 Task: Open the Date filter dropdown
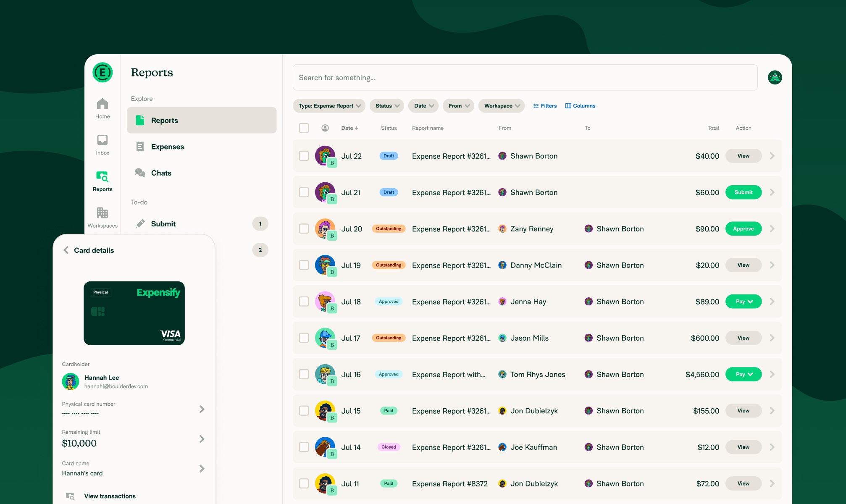(x=423, y=106)
